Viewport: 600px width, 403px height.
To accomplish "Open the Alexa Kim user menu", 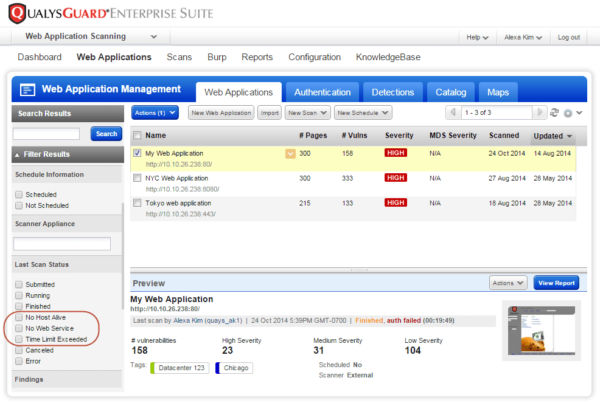I will tap(523, 38).
